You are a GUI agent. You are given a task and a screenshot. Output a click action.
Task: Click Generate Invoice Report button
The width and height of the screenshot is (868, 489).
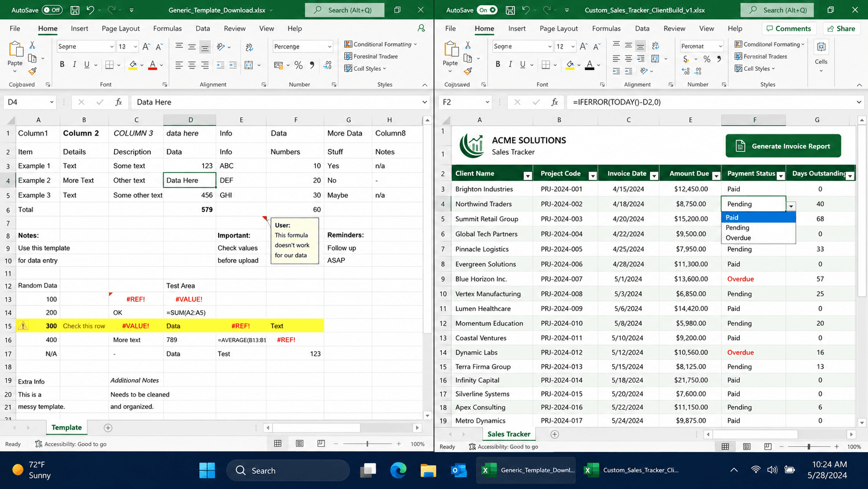783,146
